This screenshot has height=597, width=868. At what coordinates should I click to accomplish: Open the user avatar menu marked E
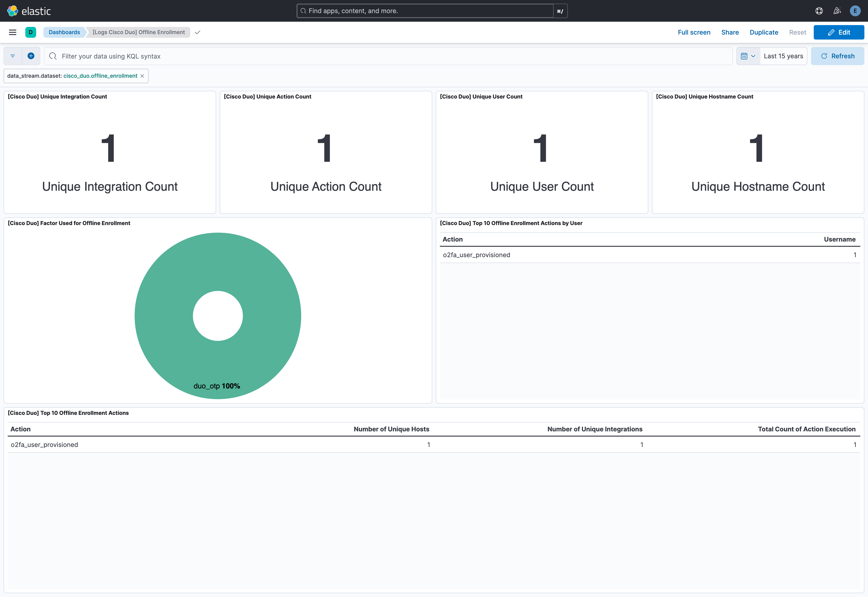click(856, 11)
